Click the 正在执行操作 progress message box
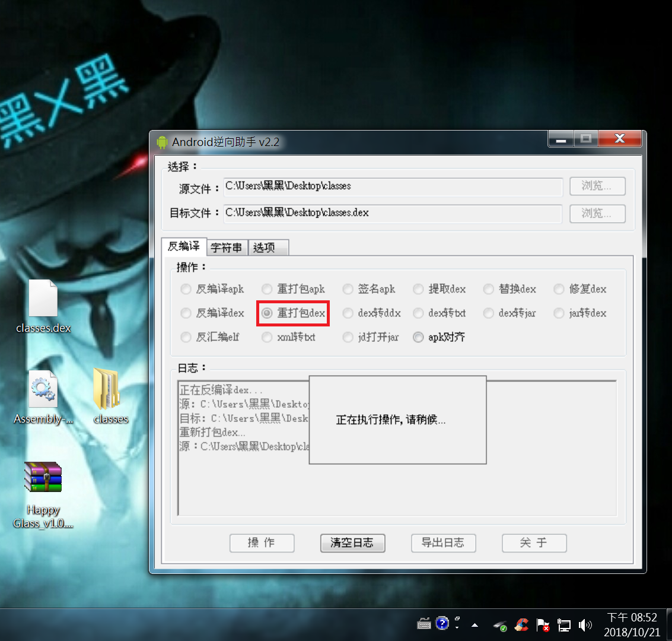The width and height of the screenshot is (672, 641). tap(398, 420)
